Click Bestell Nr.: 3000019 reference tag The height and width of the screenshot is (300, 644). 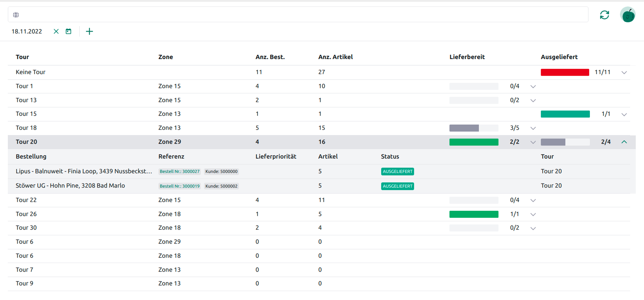coord(180,186)
